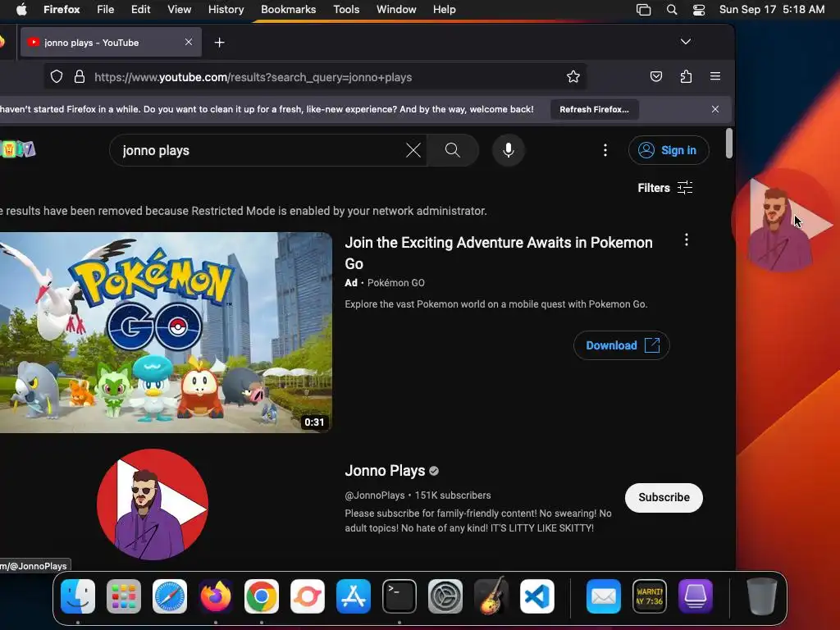Open the History menu
This screenshot has width=840, height=630.
[x=226, y=10]
